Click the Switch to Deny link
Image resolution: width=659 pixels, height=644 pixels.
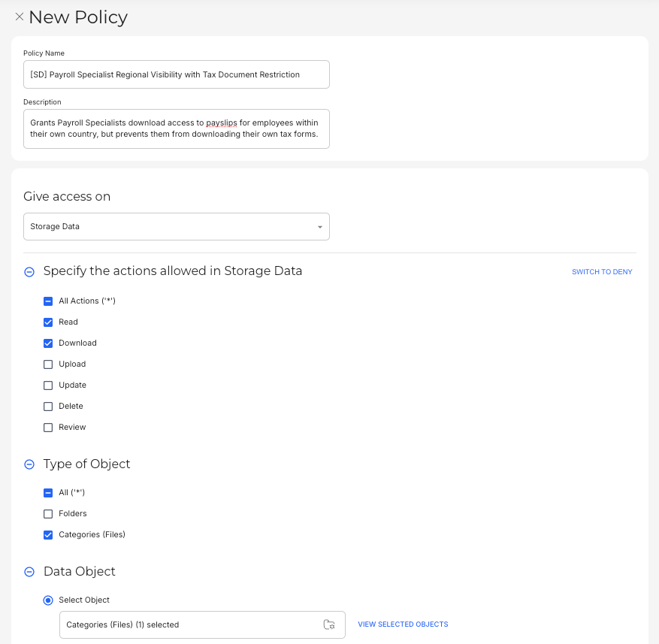click(602, 272)
